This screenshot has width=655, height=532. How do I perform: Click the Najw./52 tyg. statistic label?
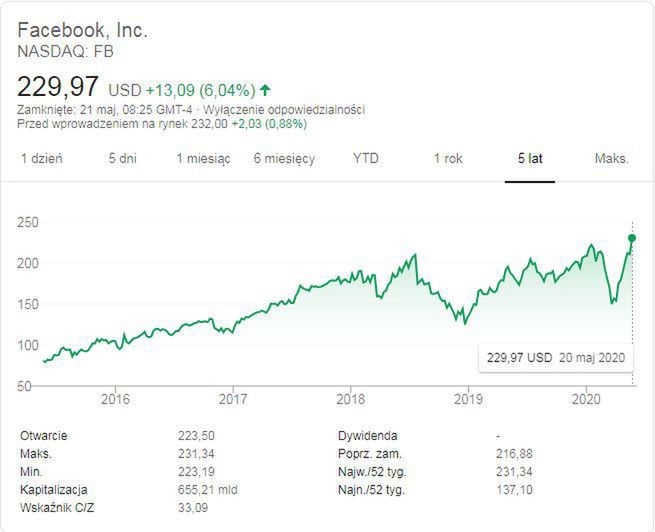tap(371, 472)
